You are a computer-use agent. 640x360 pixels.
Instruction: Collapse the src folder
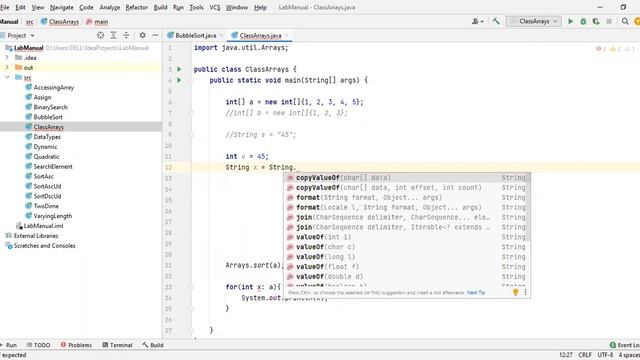click(7, 77)
